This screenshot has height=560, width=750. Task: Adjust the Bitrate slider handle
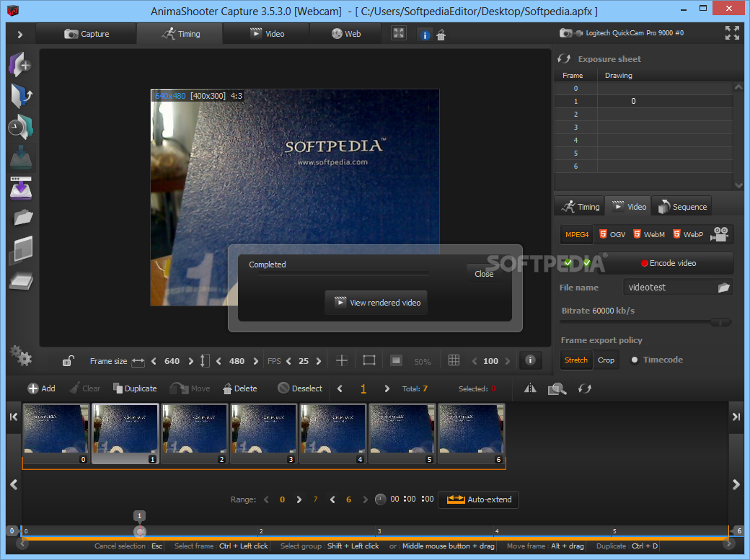coord(720,322)
